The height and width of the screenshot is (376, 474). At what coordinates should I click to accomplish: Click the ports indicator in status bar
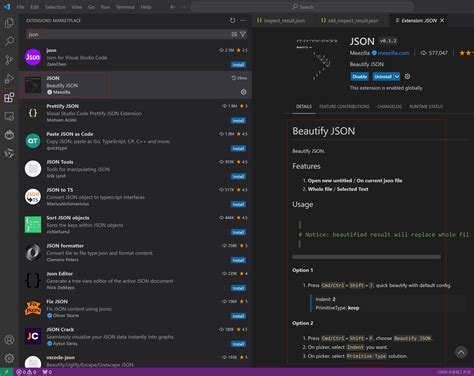47,372
